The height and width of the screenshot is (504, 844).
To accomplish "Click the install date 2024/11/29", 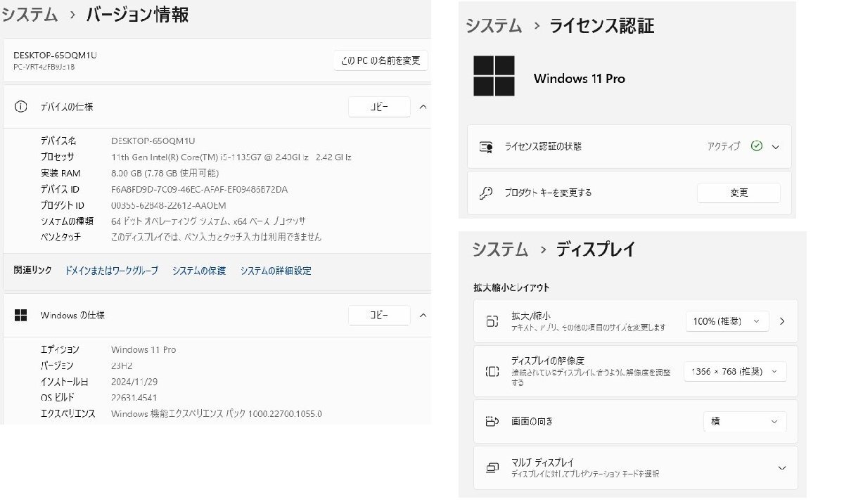I will pos(135,382).
